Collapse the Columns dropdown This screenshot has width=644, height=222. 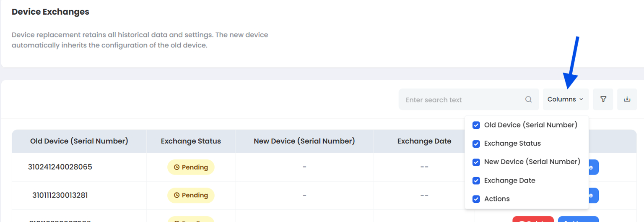565,99
